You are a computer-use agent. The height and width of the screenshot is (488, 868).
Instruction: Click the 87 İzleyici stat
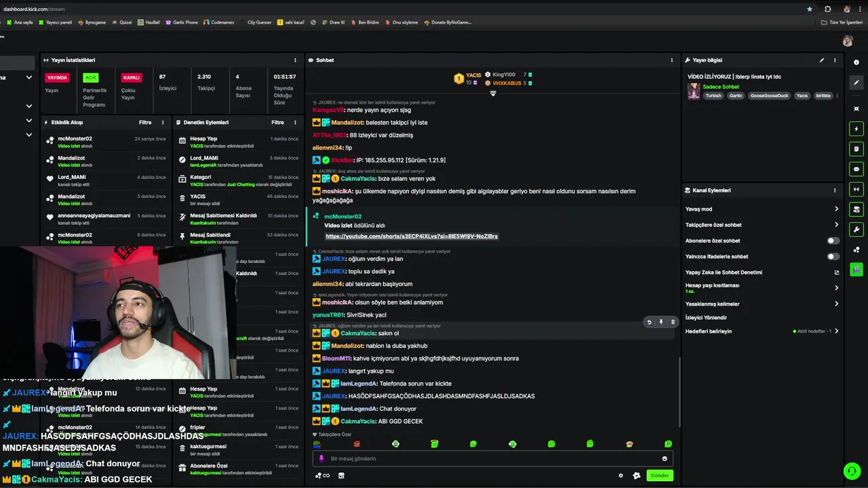coord(167,82)
